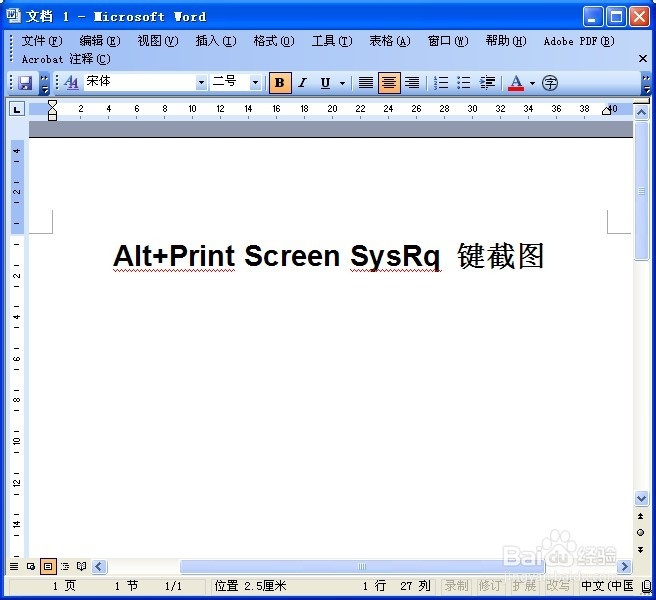
Task: Click the horizontal scrollbar right arrow
Action: click(625, 567)
